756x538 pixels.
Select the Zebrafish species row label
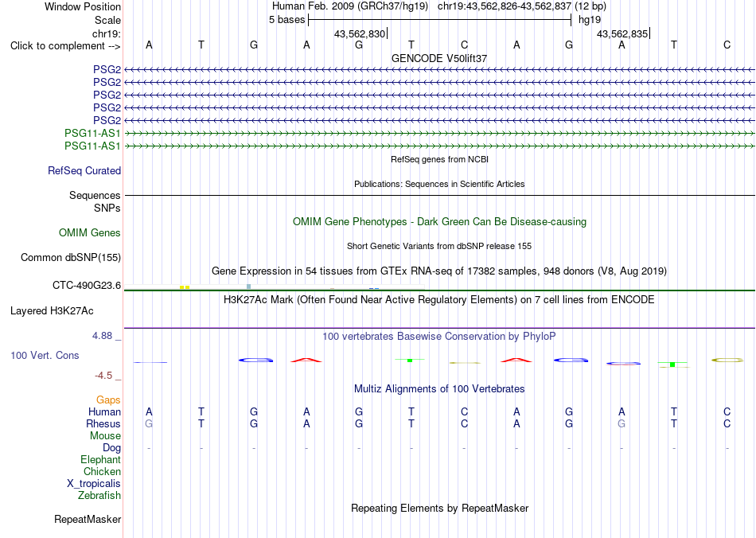(99, 495)
